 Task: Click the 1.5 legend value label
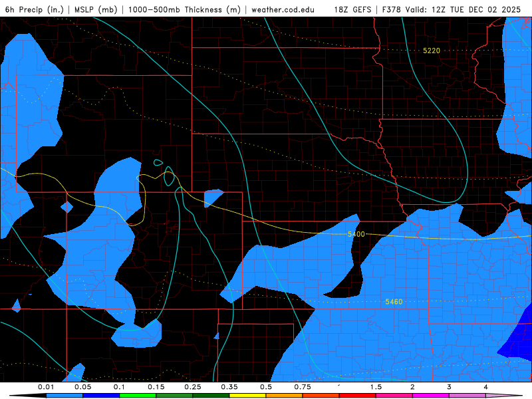point(376,387)
